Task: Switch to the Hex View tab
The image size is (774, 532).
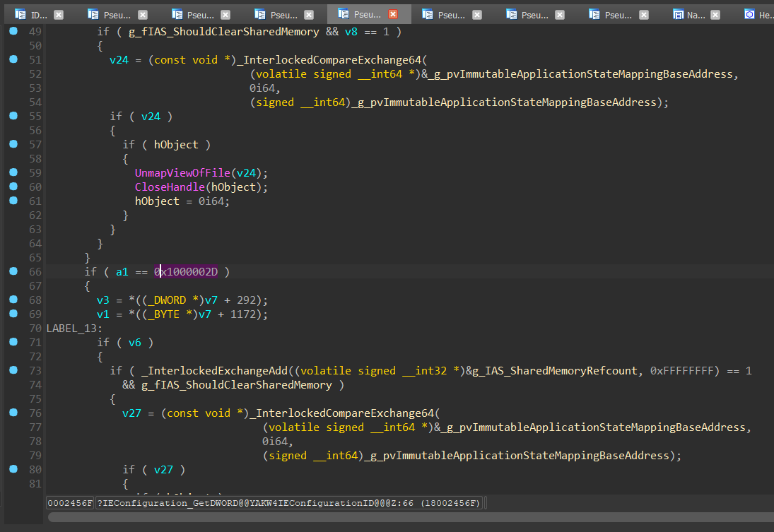Action: [x=765, y=14]
